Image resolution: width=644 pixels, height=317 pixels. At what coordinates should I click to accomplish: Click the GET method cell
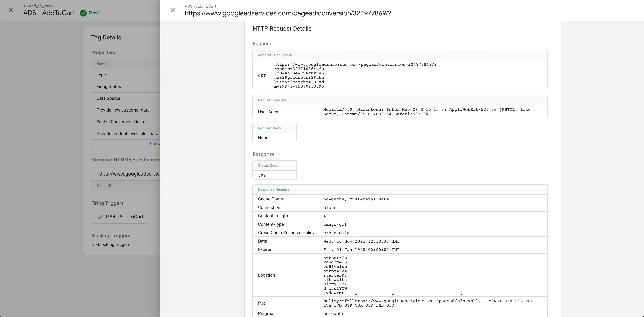tap(262, 76)
